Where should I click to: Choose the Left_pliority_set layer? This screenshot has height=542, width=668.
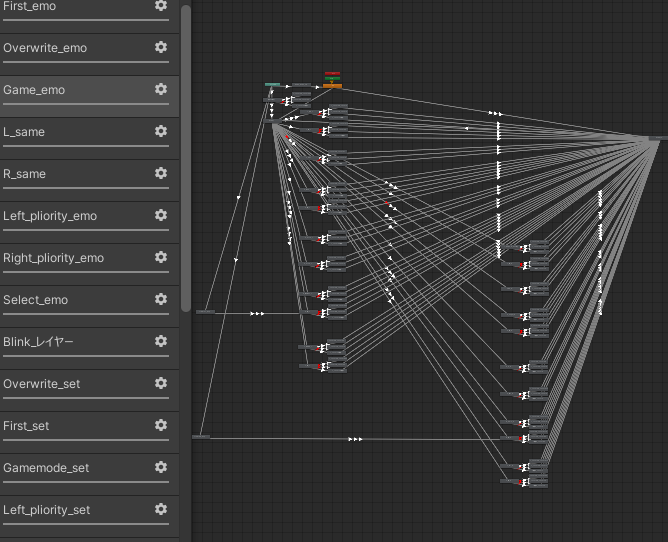(x=89, y=516)
